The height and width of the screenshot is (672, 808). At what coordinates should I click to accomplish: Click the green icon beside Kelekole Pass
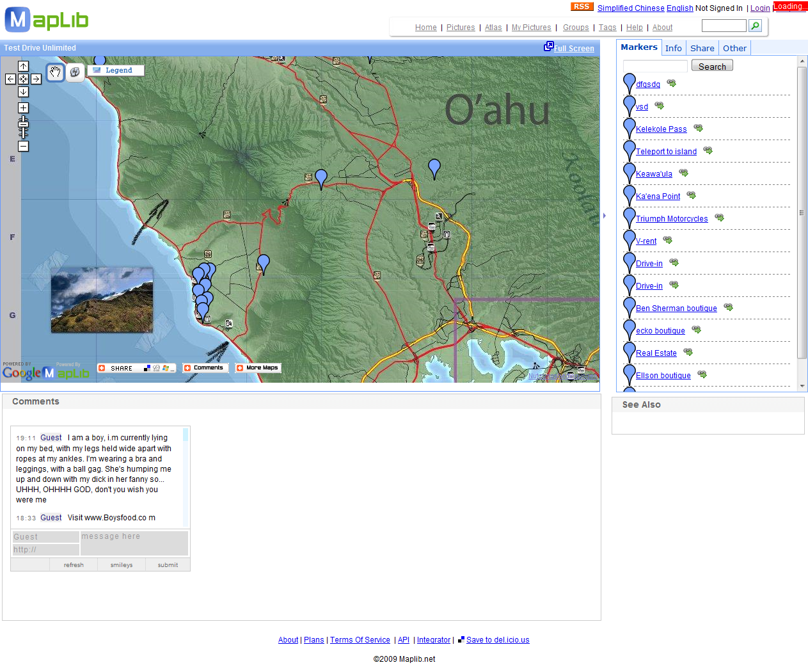click(x=698, y=128)
